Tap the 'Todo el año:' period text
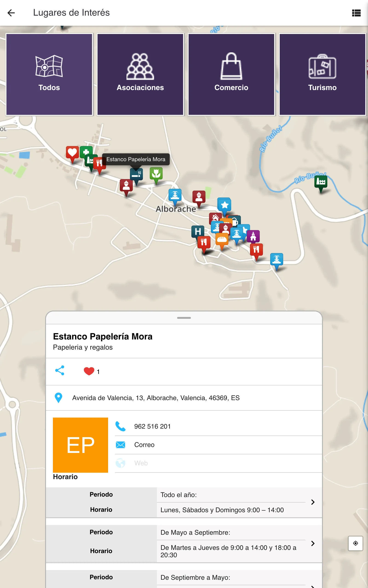 tap(179, 495)
